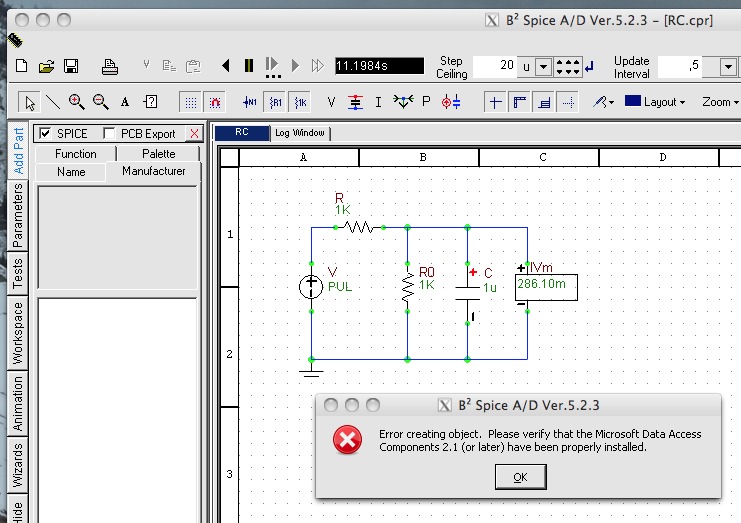
Task: Open the Wizards side tab
Action: [x=18, y=465]
